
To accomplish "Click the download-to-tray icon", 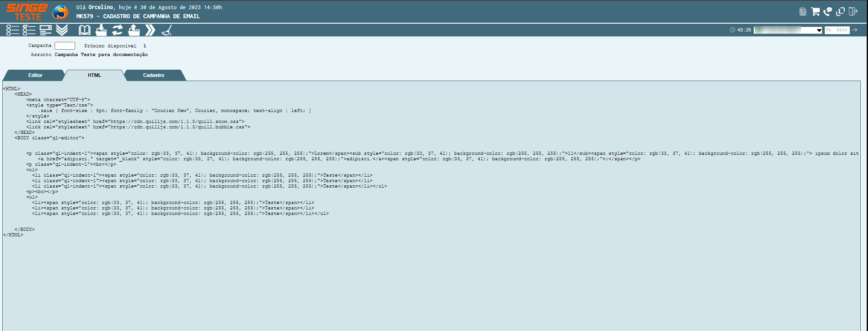I will pos(101,30).
